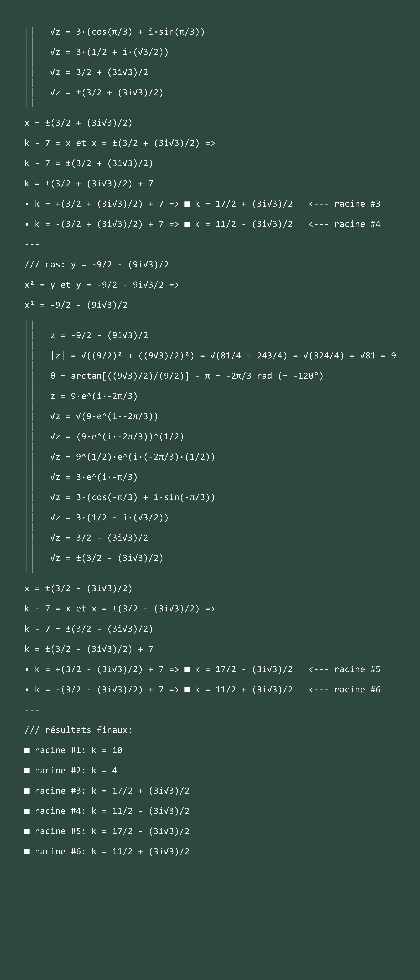
Task: Click the line 'racine #1: k = 10'
Action: pos(73,750)
